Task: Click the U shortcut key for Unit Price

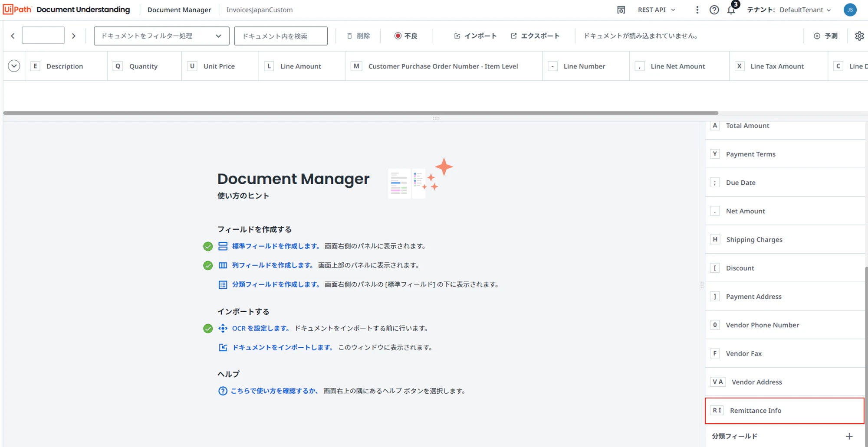Action: click(192, 66)
